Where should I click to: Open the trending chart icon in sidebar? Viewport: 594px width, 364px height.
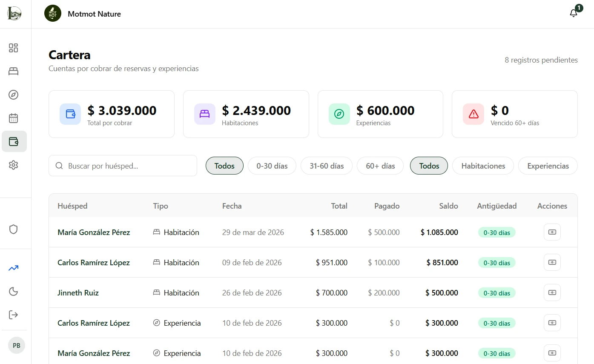[14, 268]
